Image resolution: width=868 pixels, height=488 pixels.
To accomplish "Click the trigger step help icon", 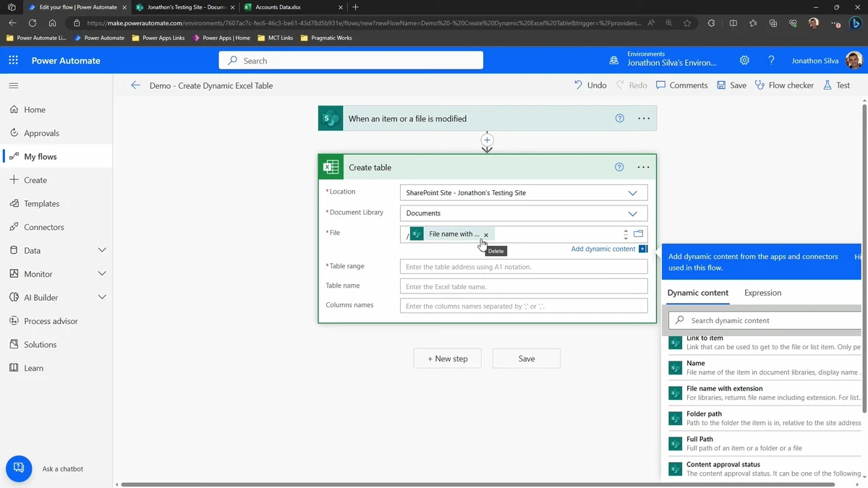I will [619, 119].
